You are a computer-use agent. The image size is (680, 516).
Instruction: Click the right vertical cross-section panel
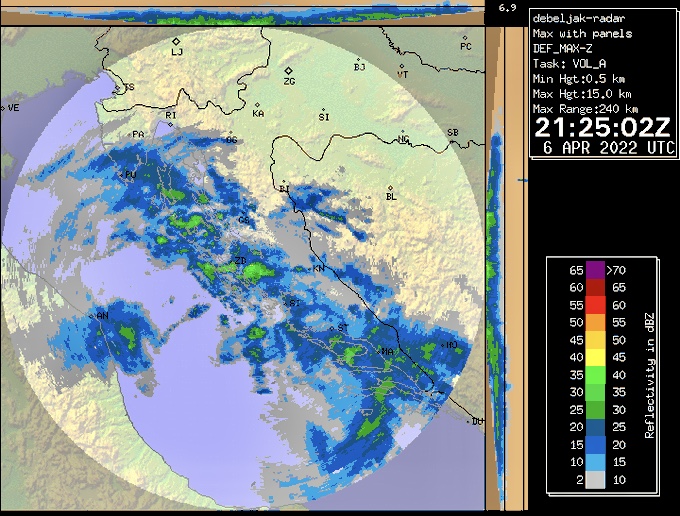click(x=507, y=268)
